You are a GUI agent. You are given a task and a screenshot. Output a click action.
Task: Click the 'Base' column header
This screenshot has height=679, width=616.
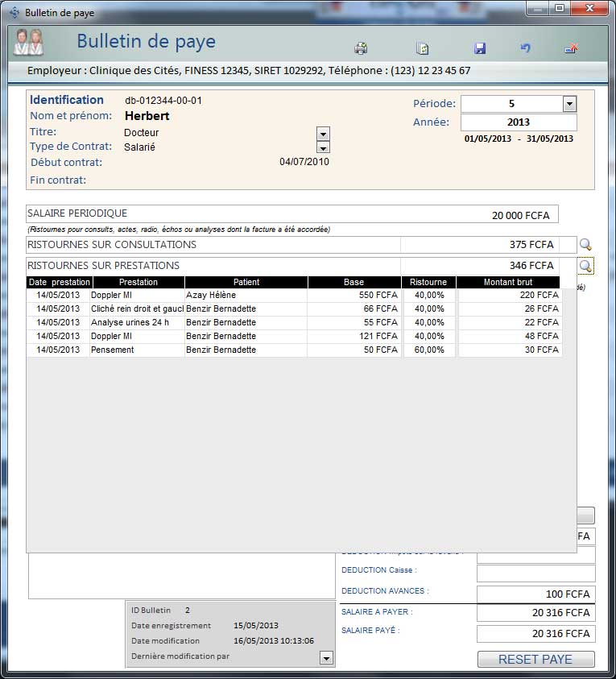354,283
